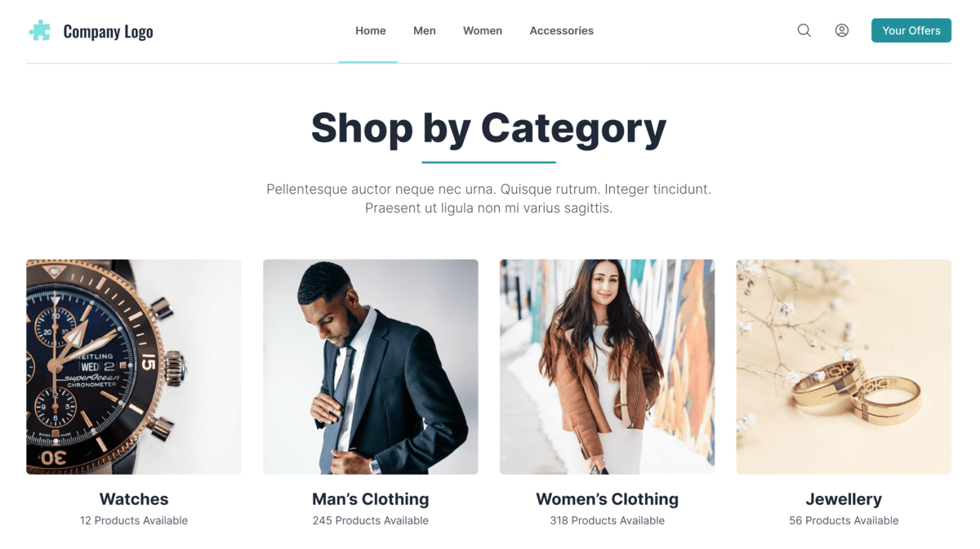The height and width of the screenshot is (549, 980).
Task: Click the puzzle piece logo icon
Action: point(40,31)
